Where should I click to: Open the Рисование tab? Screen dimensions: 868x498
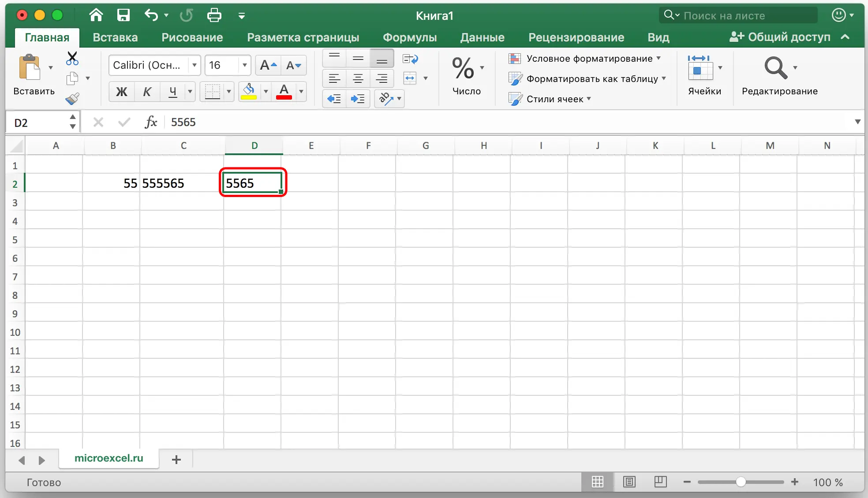192,37
